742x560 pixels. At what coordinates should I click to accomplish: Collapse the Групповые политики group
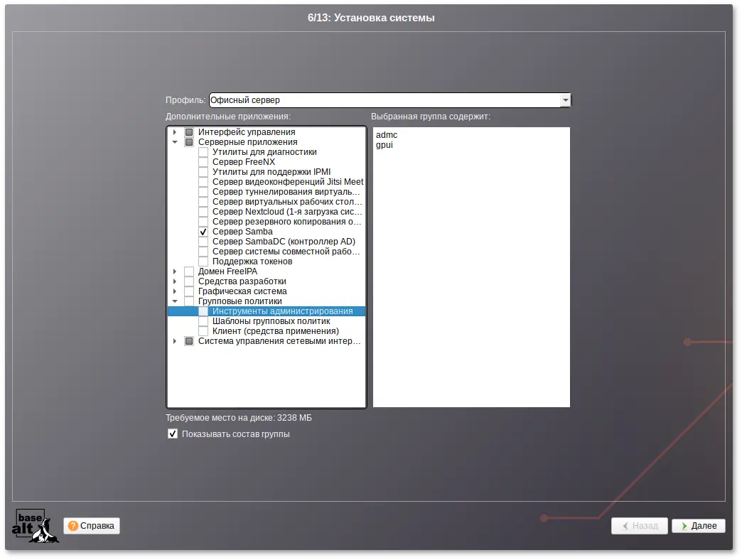(x=175, y=301)
